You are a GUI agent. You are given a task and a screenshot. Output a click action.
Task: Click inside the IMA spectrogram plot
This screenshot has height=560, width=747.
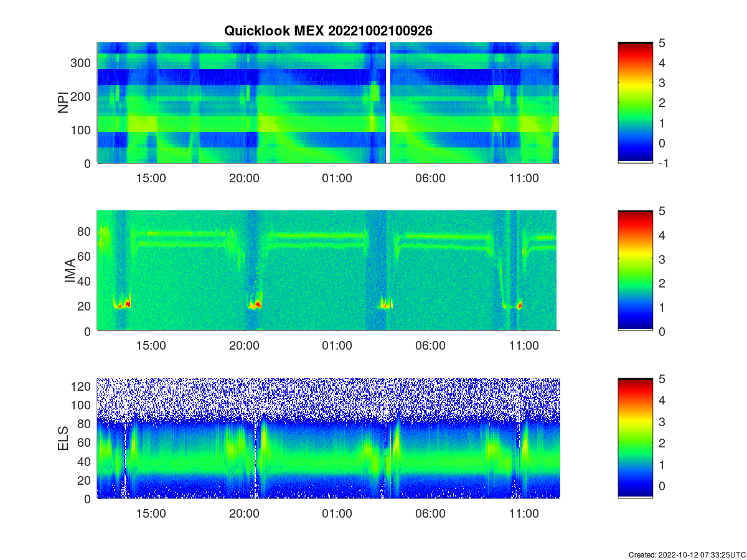[x=328, y=271]
